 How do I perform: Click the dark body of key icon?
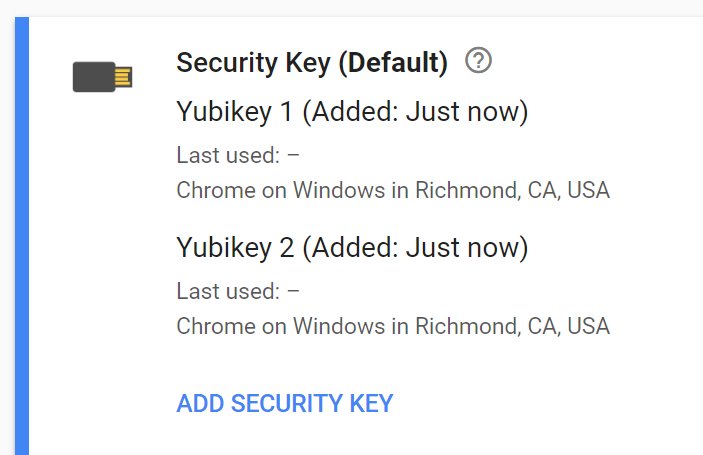pos(93,77)
